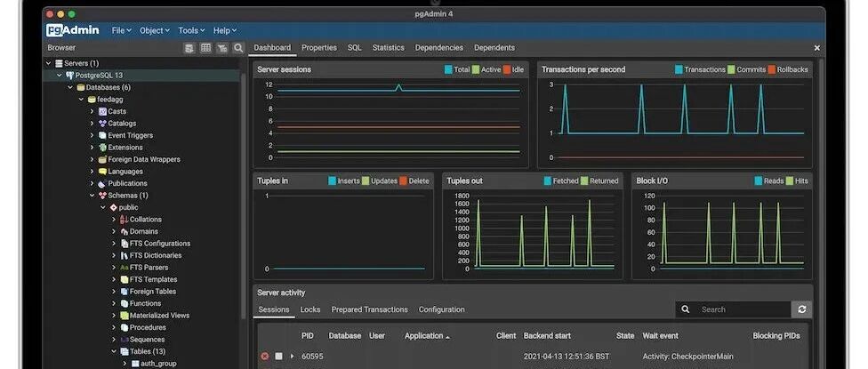Open the Filtered Rows icon
This screenshot has width=868, height=369.
[222, 48]
